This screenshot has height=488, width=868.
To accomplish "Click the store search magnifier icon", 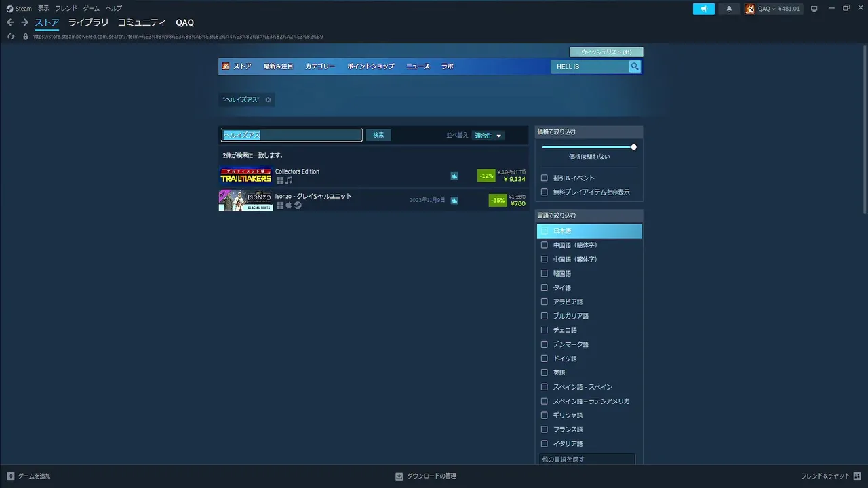I will tap(635, 66).
